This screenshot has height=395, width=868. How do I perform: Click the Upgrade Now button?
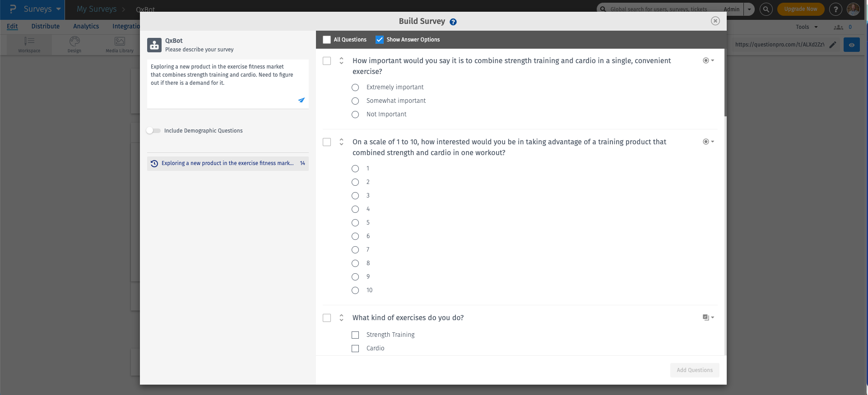800,9
